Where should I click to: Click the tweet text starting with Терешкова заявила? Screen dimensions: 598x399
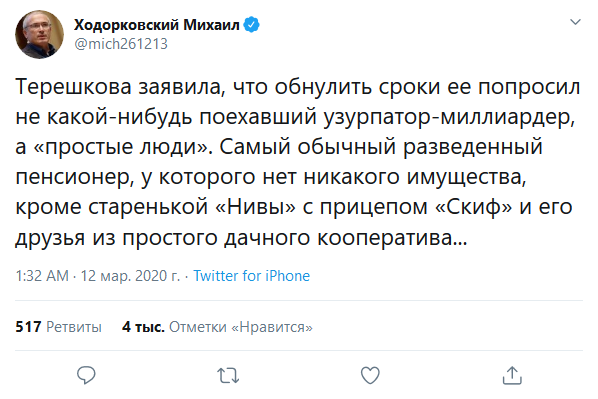298,162
